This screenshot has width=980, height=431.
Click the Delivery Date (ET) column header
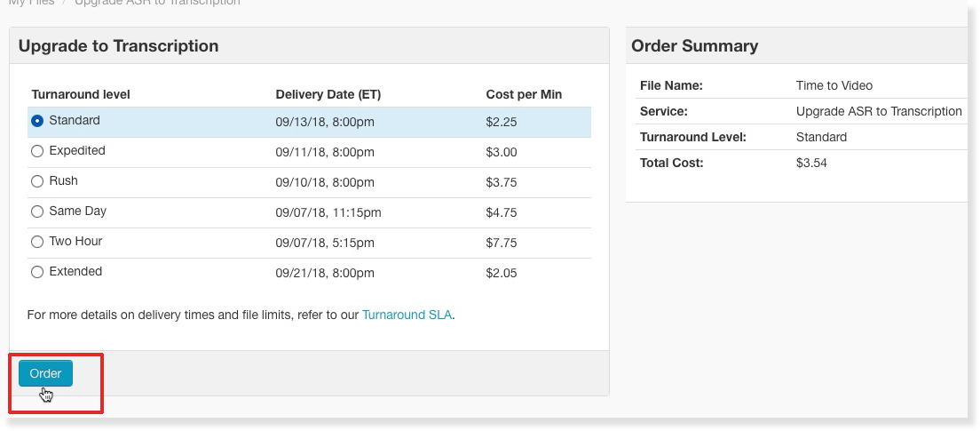click(x=328, y=94)
